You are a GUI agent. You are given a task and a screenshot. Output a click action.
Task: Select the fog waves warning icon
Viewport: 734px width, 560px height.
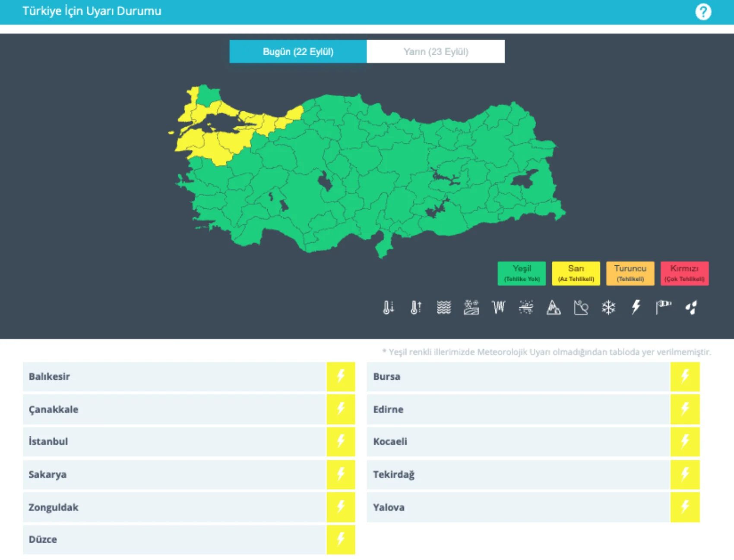[x=443, y=307]
